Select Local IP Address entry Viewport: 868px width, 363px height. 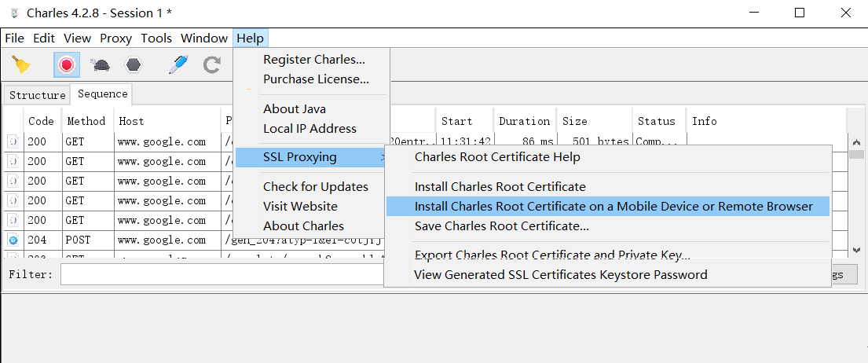312,128
